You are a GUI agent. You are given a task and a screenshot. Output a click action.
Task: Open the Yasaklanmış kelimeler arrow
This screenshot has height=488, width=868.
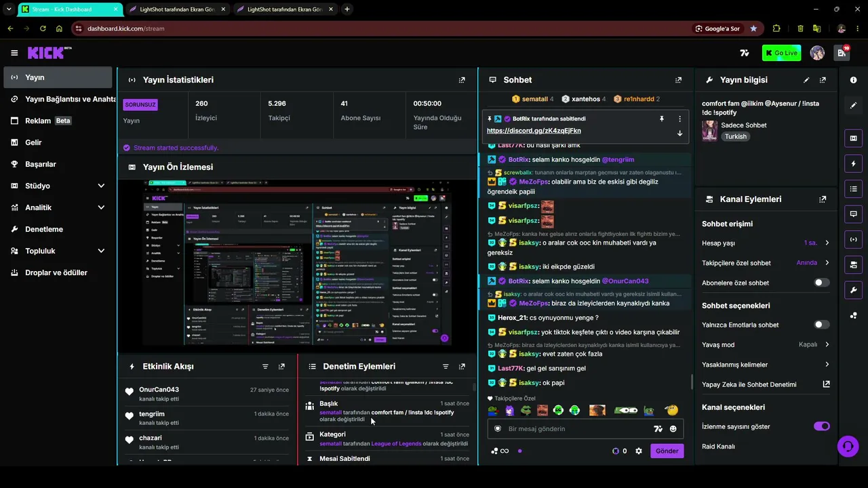tap(827, 365)
